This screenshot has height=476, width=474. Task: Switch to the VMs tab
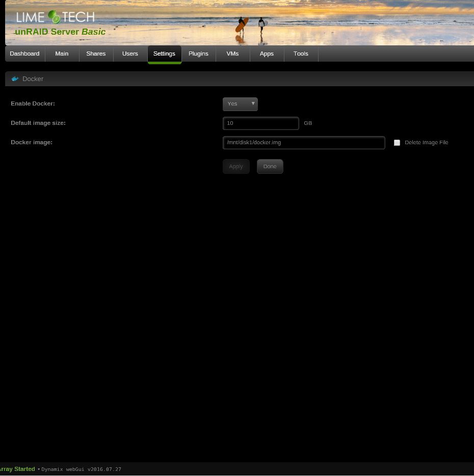click(x=232, y=54)
